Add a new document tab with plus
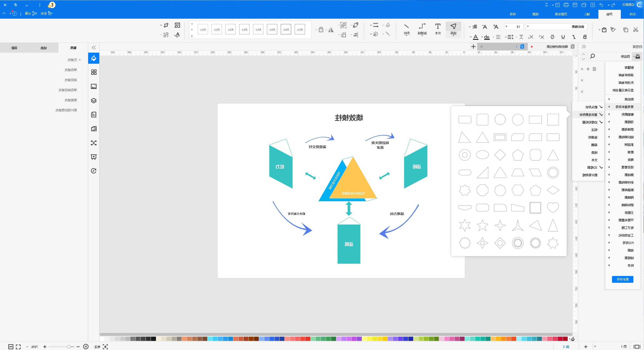Viewport: 644px width, 350px height. pos(473,47)
